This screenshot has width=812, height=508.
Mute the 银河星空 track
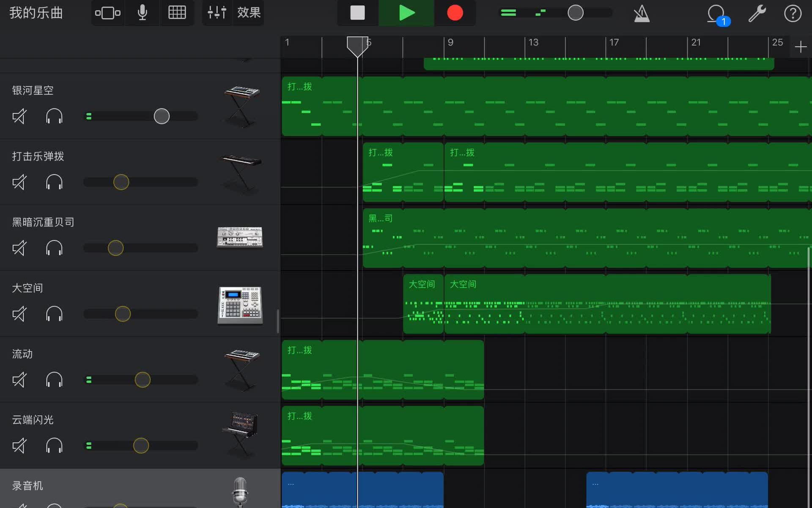click(19, 116)
